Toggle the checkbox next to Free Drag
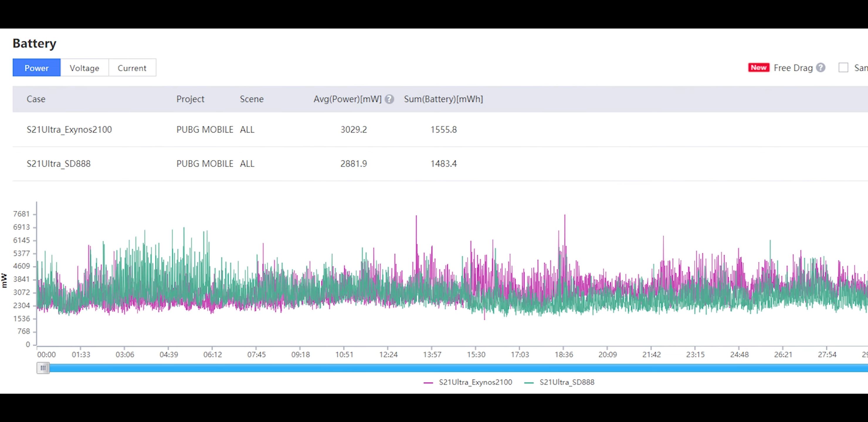The height and width of the screenshot is (422, 868). click(843, 68)
